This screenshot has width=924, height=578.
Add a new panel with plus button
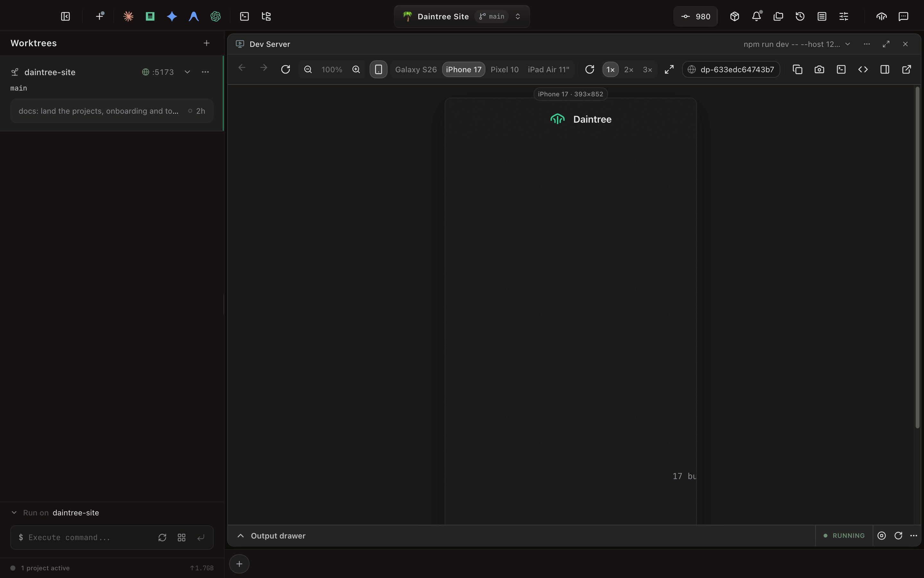coord(239,564)
